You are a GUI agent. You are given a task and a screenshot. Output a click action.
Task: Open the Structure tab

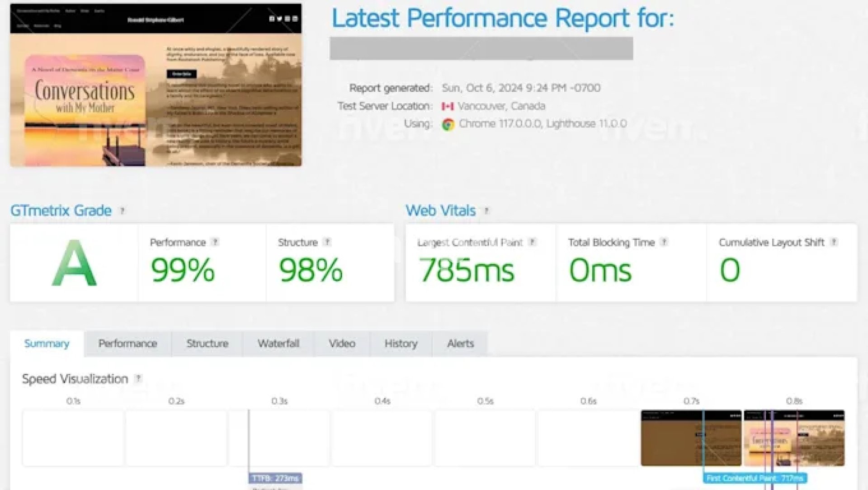click(x=208, y=344)
